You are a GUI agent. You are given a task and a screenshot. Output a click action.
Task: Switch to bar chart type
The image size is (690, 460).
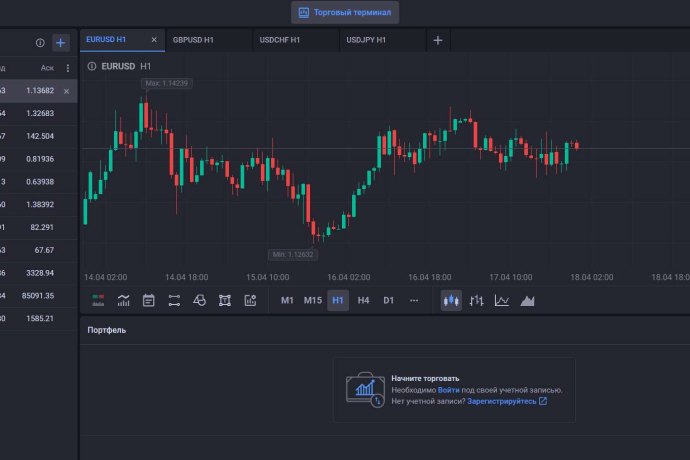click(477, 301)
